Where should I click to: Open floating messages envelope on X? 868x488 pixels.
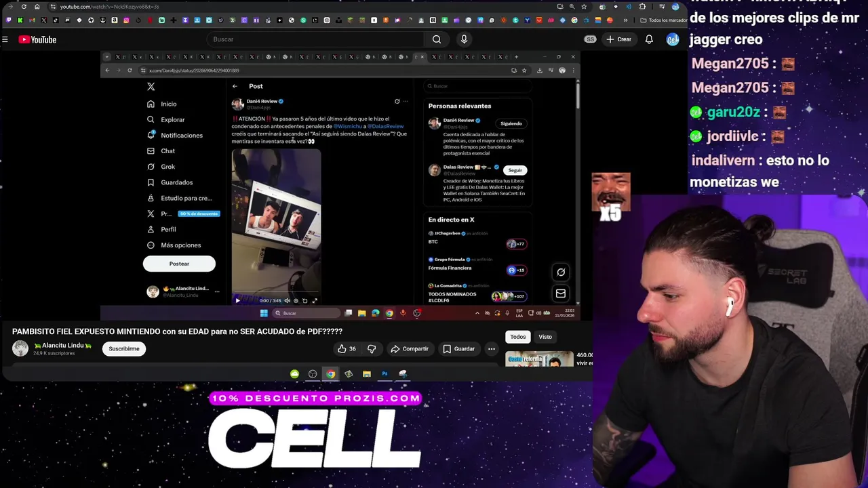click(561, 293)
